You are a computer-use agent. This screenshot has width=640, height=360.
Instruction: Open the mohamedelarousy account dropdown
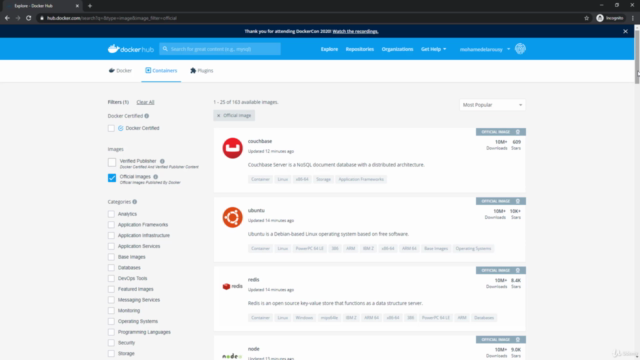pyautogui.click(x=485, y=49)
